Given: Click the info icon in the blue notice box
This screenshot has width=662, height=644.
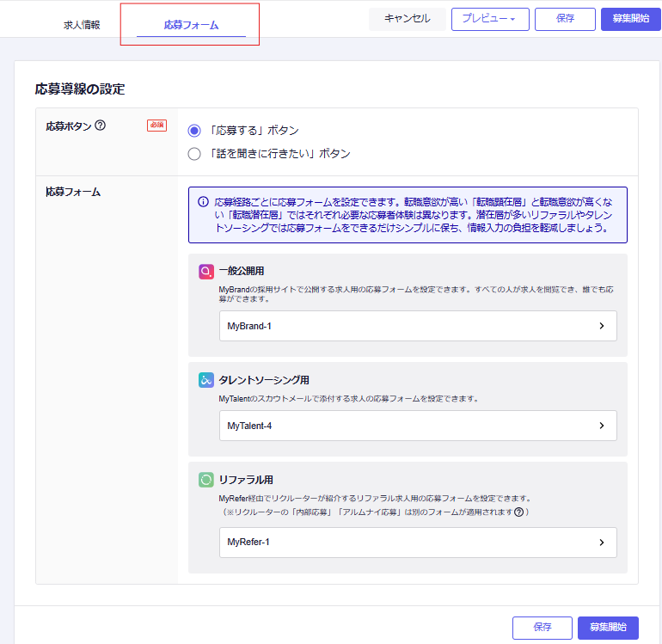Looking at the screenshot, I should pyautogui.click(x=204, y=202).
